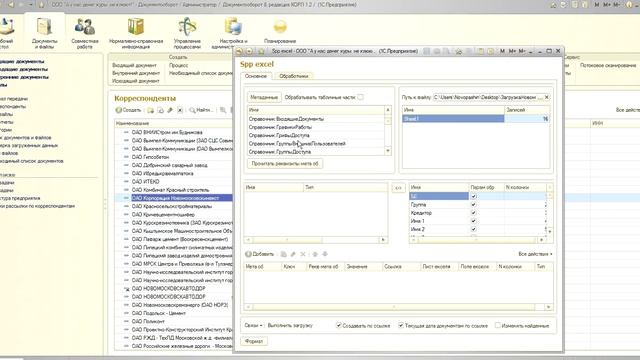
Task: Select ОАО ИТЕКО in Корреспонденты list
Action: coord(146,182)
